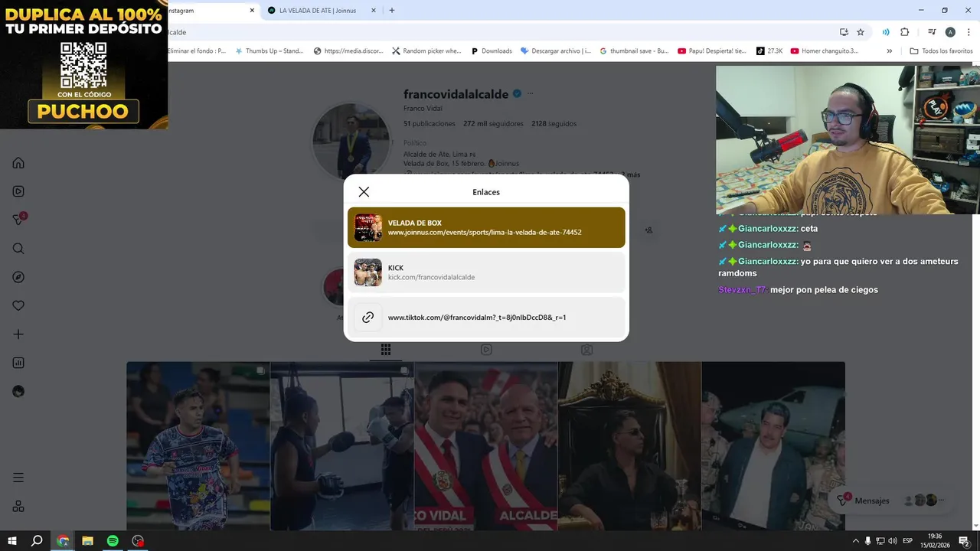The width and height of the screenshot is (980, 551).
Task: Open the TikTok francovidalm link
Action: (x=486, y=317)
